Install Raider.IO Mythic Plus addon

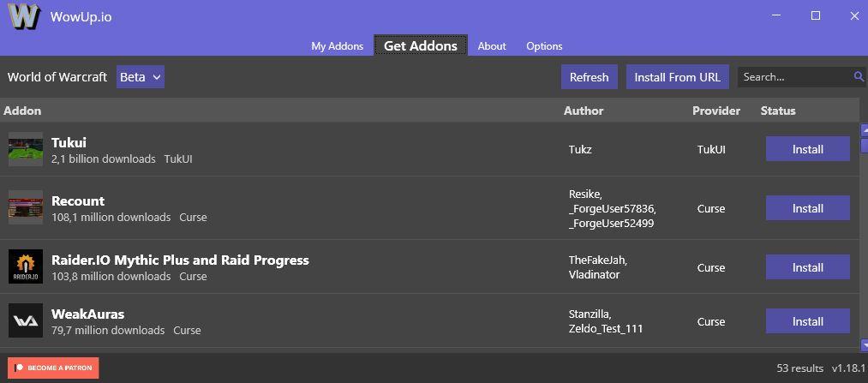coord(807,267)
